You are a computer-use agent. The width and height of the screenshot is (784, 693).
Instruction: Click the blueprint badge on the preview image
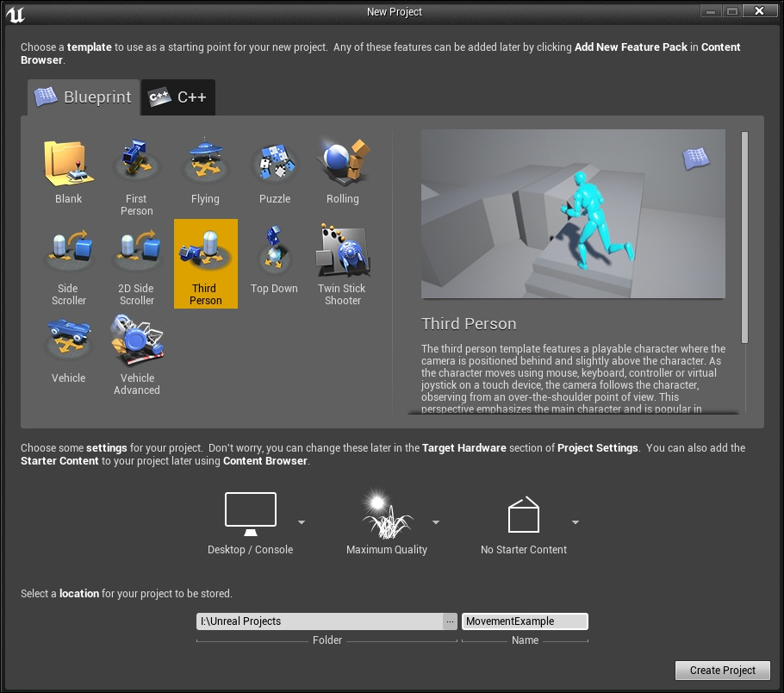tap(696, 158)
